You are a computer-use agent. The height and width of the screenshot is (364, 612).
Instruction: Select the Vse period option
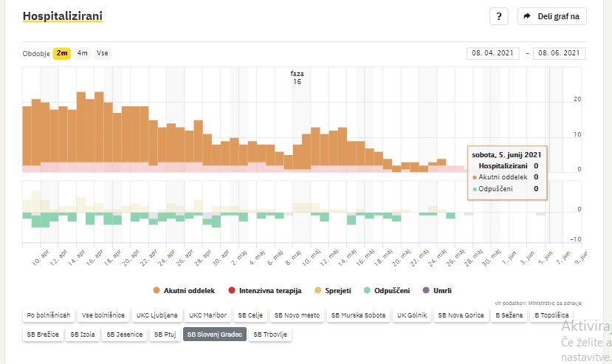click(103, 53)
